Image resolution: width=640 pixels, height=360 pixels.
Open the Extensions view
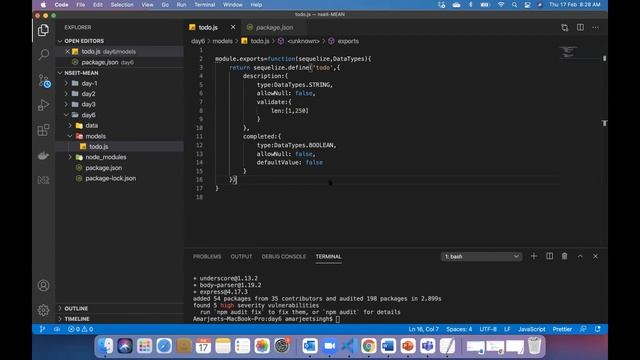coord(43,130)
